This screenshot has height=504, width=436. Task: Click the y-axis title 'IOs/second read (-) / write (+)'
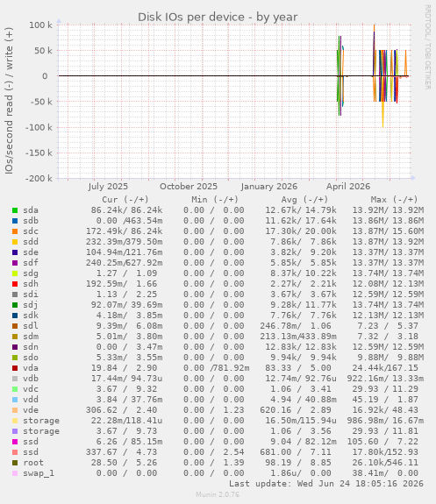click(x=9, y=101)
